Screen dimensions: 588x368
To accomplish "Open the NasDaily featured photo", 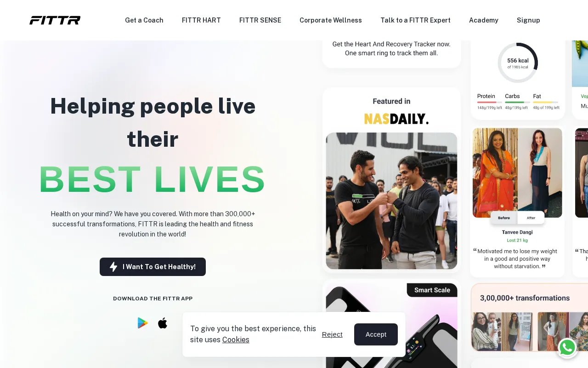I will [x=391, y=201].
